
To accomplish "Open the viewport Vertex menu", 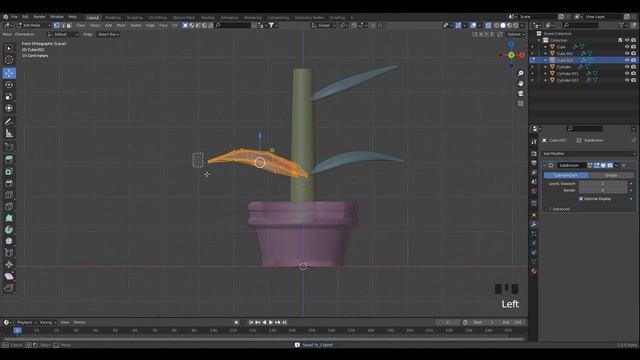I will tap(136, 25).
